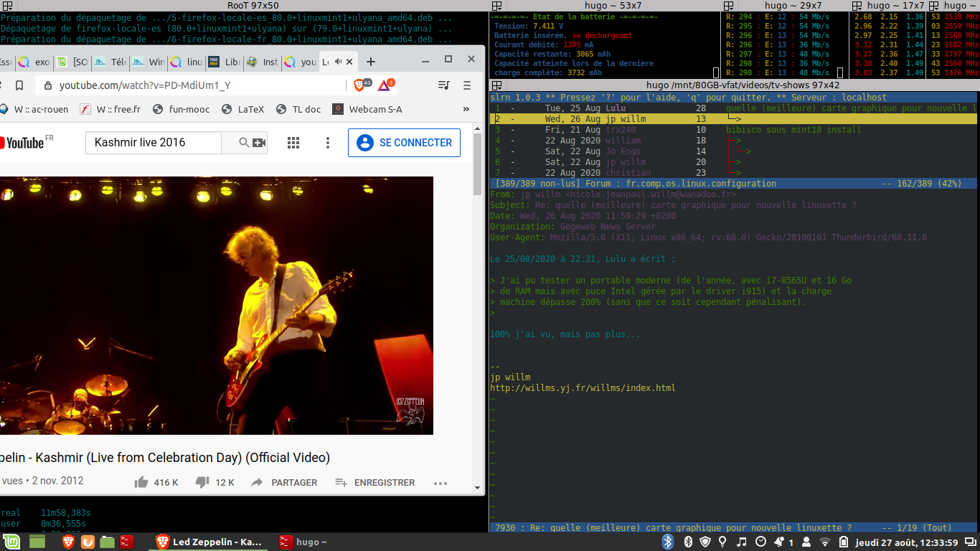980x551 pixels.
Task: Switch to the 'exo' browser tab
Action: [x=34, y=62]
